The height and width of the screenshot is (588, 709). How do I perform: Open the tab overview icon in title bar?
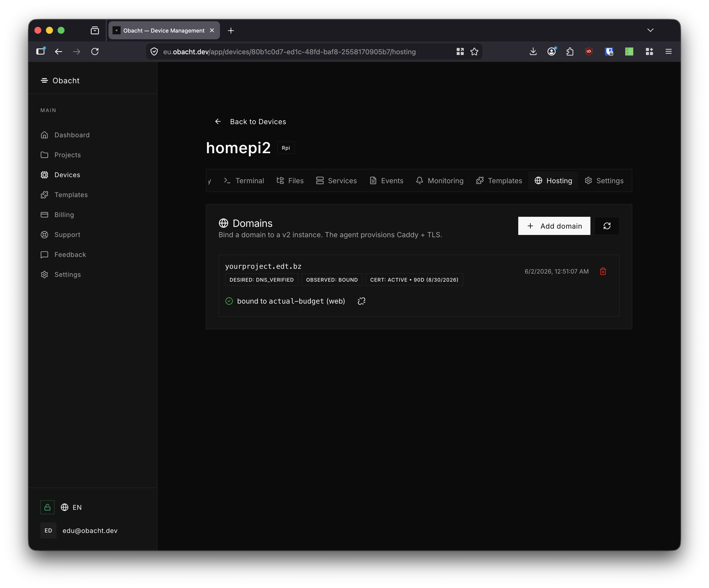point(95,30)
